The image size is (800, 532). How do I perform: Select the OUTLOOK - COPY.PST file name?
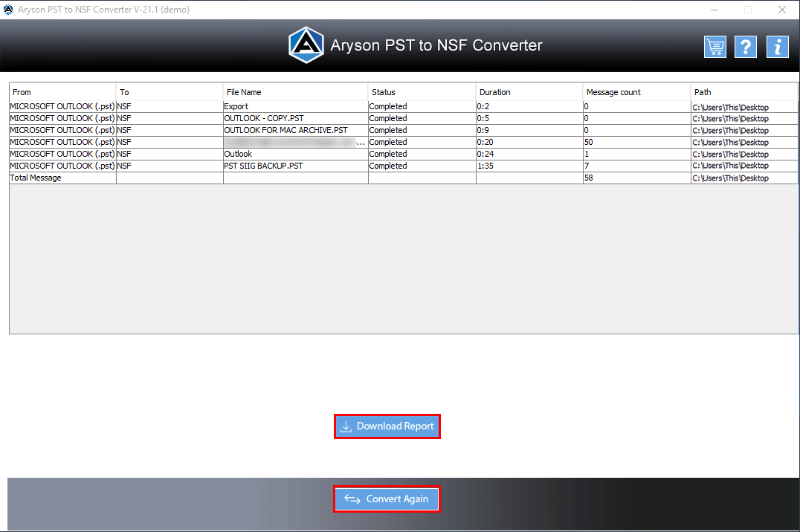coord(295,118)
